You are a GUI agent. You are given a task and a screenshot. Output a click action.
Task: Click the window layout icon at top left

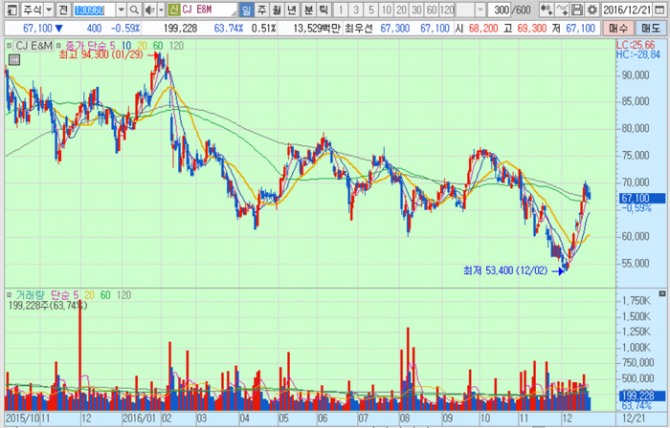click(12, 10)
